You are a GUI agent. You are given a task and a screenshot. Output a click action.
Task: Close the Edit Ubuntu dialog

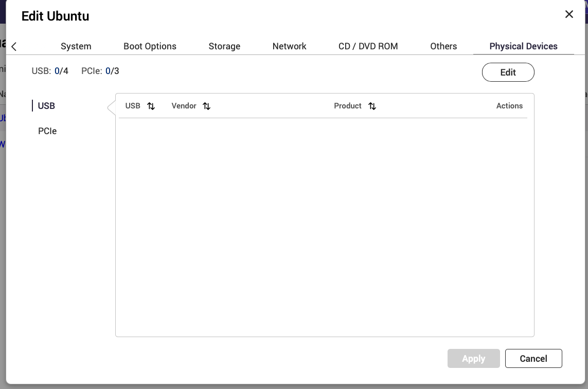(569, 14)
